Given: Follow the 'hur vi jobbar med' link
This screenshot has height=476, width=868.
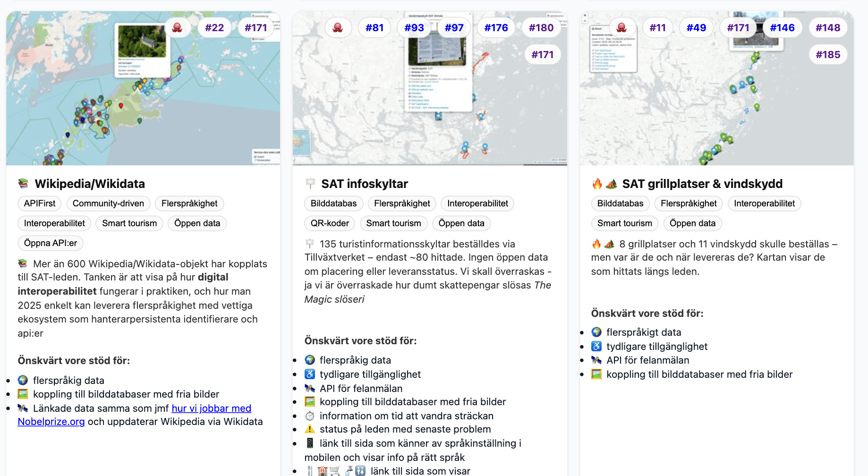Looking at the screenshot, I should coord(211,408).
